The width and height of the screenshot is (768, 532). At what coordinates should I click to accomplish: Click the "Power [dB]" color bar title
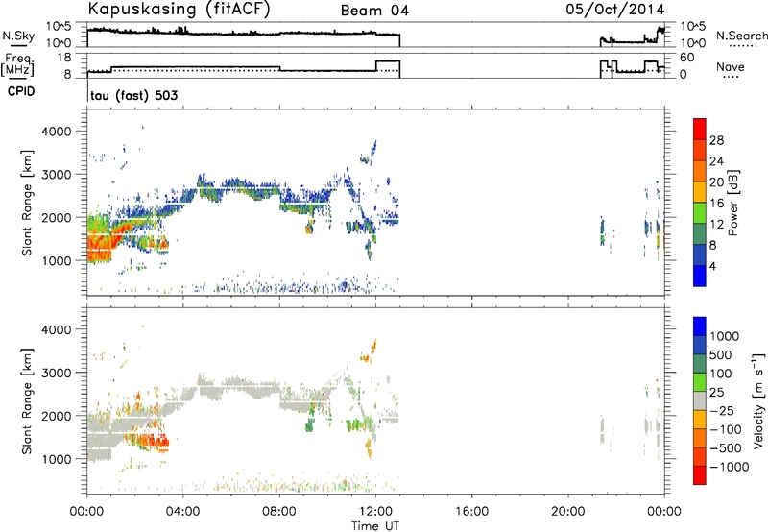click(x=732, y=203)
